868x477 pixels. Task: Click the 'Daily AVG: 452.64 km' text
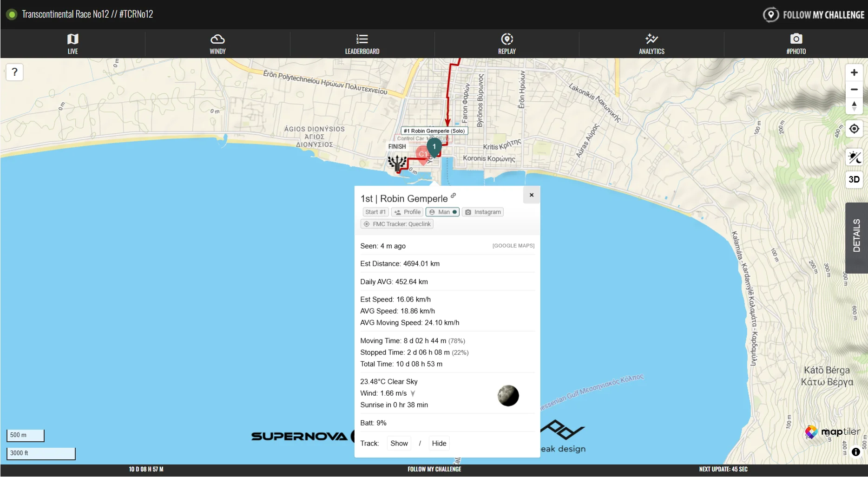[x=394, y=282]
